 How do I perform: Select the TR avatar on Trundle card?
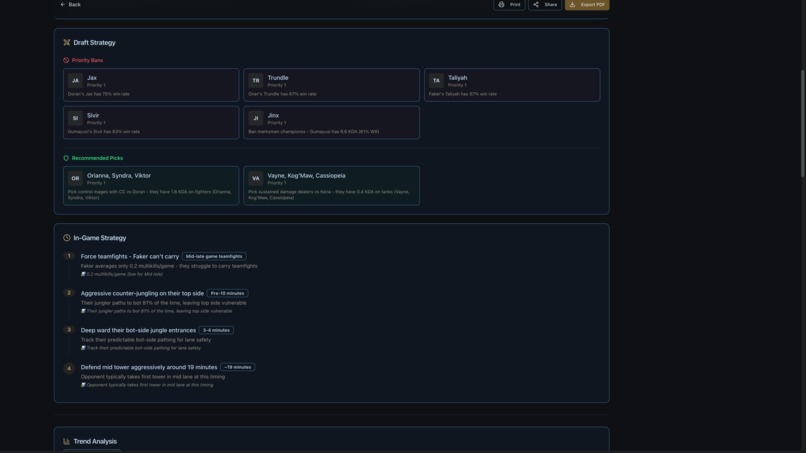[x=255, y=81]
